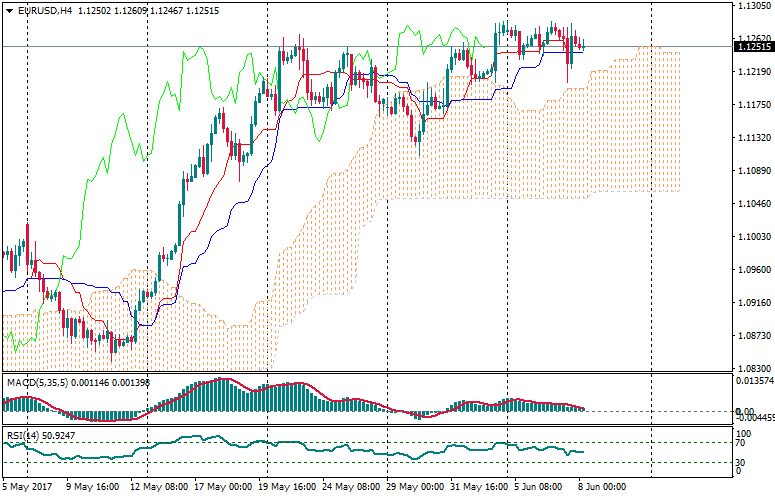Click the RSI 30 level scale label
Viewport: 775px width, 498px height.
pyautogui.click(x=740, y=462)
